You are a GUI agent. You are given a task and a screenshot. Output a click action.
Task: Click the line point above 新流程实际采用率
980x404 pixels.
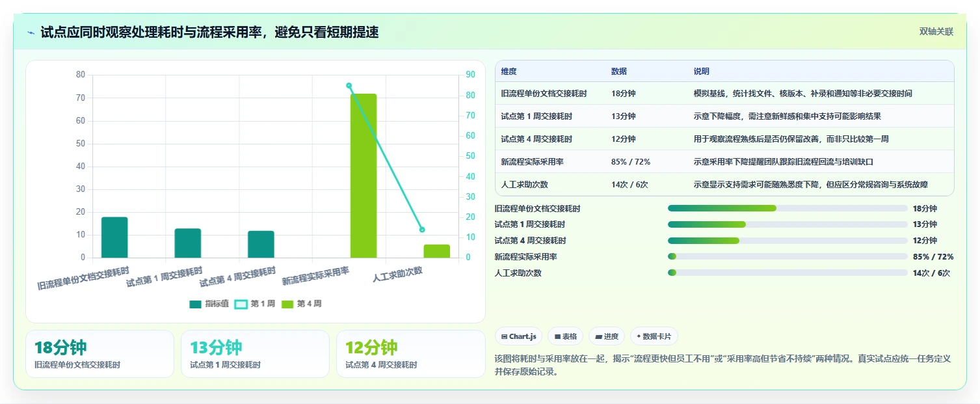pos(349,85)
